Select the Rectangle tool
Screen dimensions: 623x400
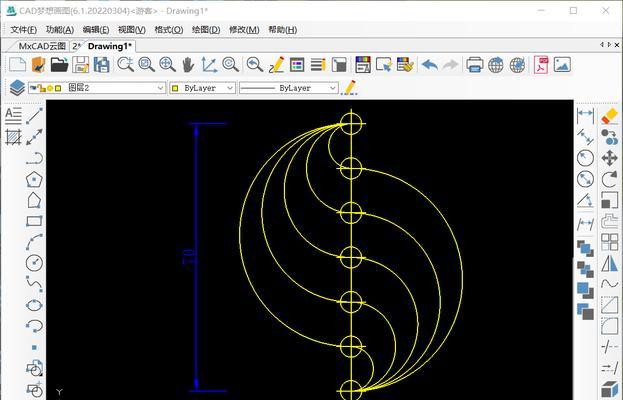34,221
